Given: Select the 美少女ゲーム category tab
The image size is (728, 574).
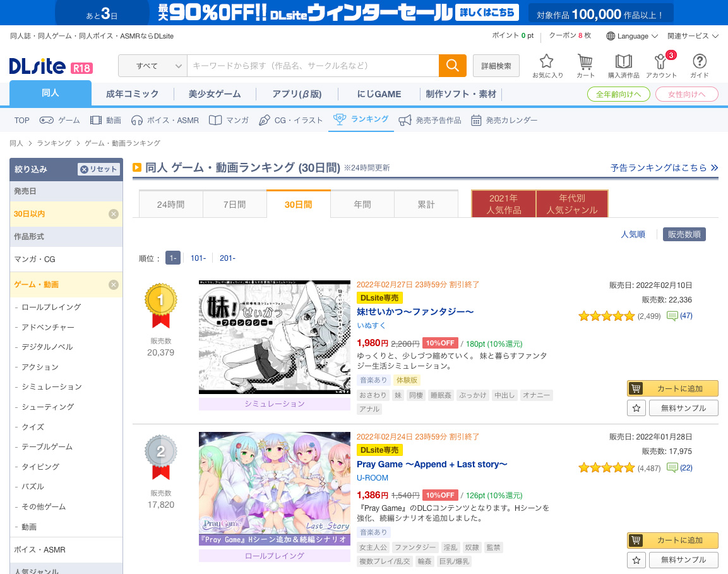Looking at the screenshot, I should point(215,94).
